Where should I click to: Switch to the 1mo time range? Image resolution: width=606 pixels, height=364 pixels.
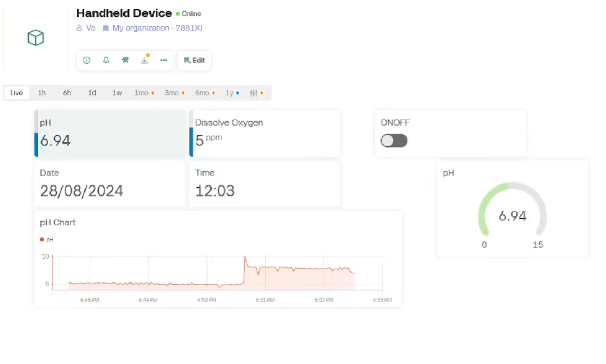144,93
